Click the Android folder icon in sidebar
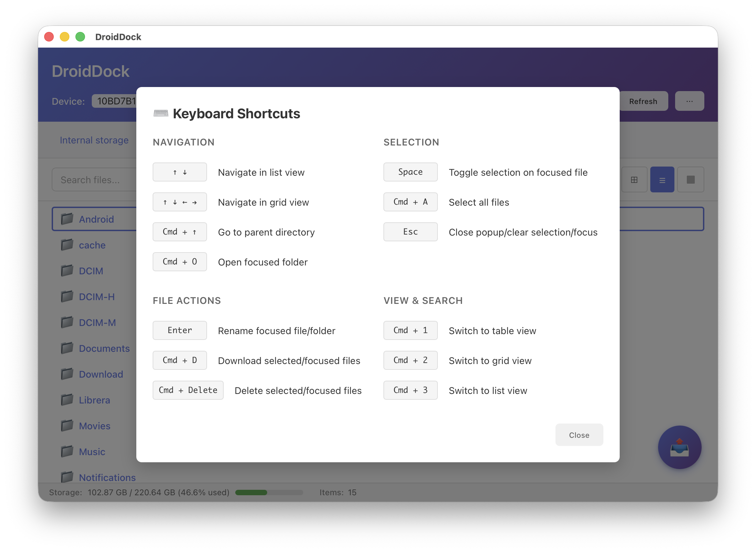756x552 pixels. (67, 219)
